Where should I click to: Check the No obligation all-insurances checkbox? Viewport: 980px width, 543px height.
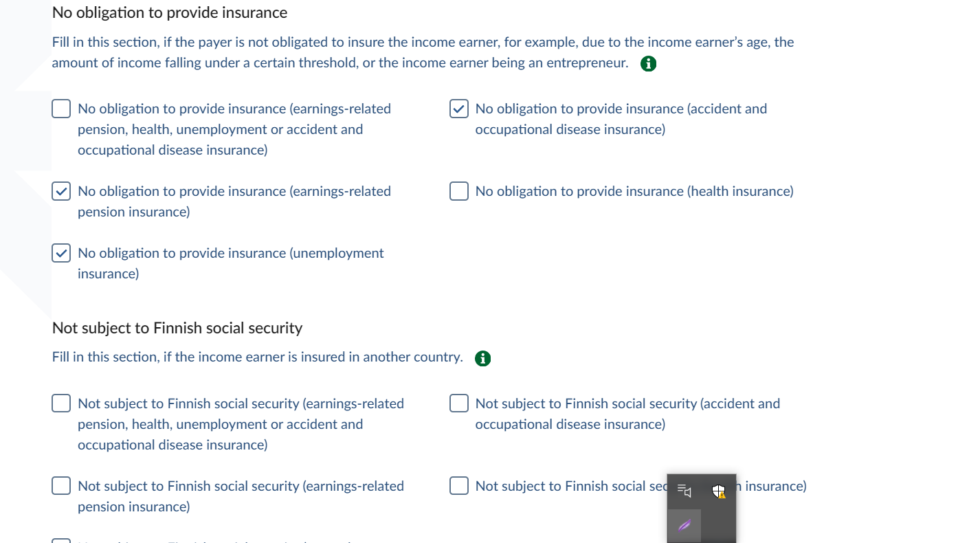coord(61,109)
